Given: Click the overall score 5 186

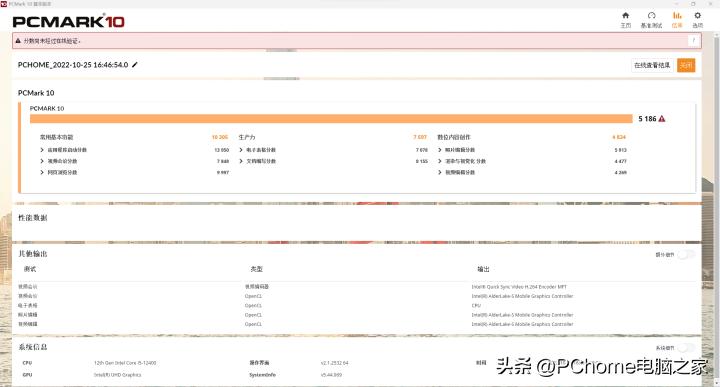Looking at the screenshot, I should [647, 119].
